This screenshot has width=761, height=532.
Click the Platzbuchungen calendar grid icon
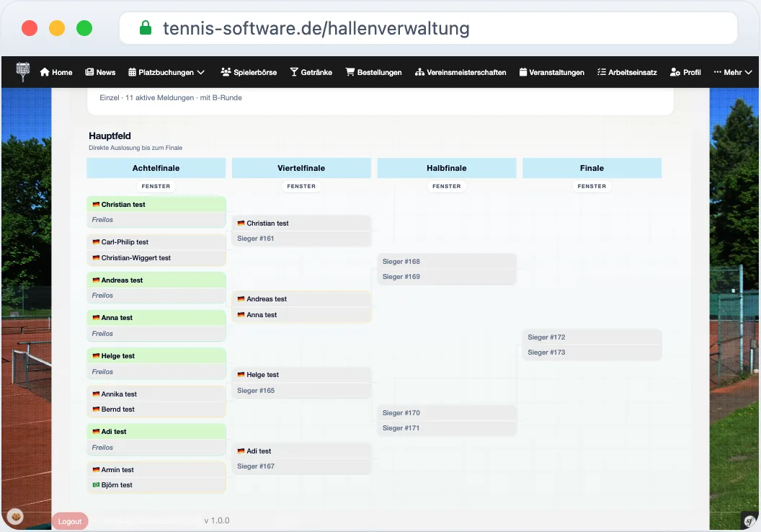click(132, 72)
